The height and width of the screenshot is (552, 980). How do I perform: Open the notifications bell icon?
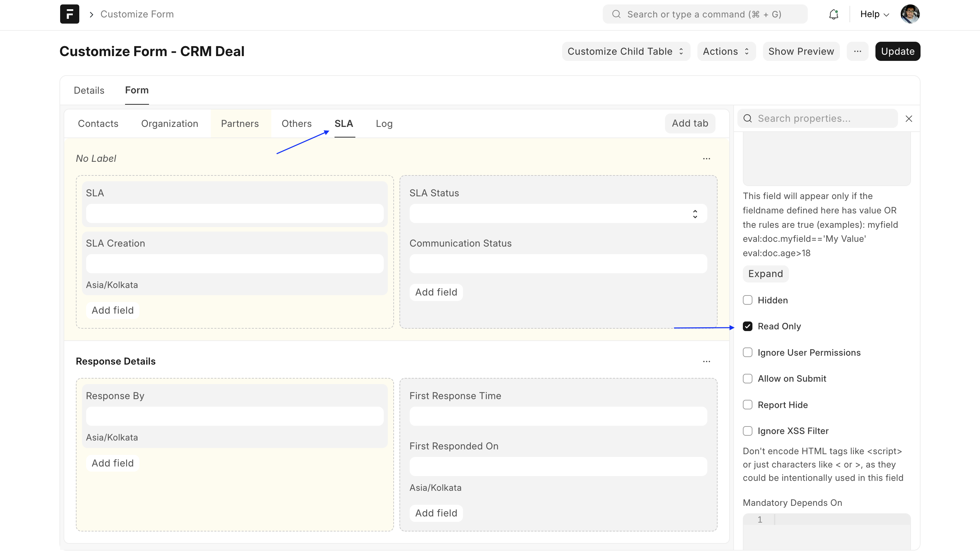[833, 14]
